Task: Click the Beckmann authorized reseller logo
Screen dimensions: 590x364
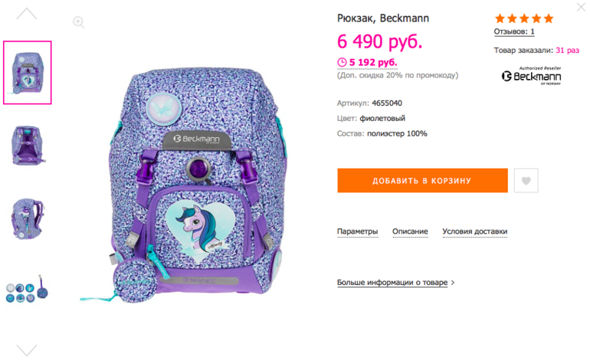Action: (x=531, y=76)
